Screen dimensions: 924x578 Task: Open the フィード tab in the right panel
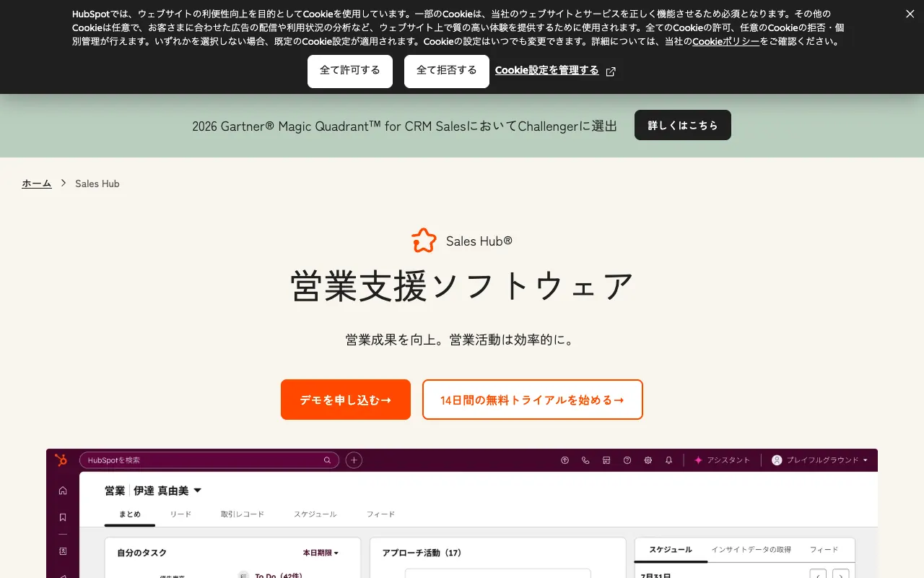824,550
